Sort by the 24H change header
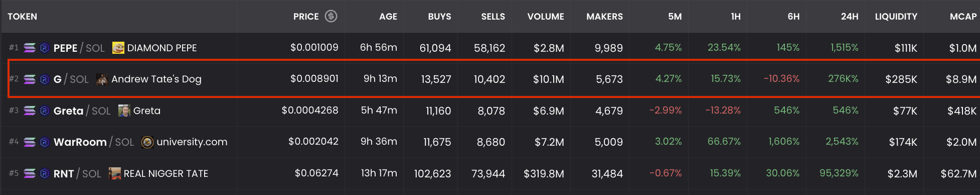This screenshot has height=195, width=980. [850, 17]
